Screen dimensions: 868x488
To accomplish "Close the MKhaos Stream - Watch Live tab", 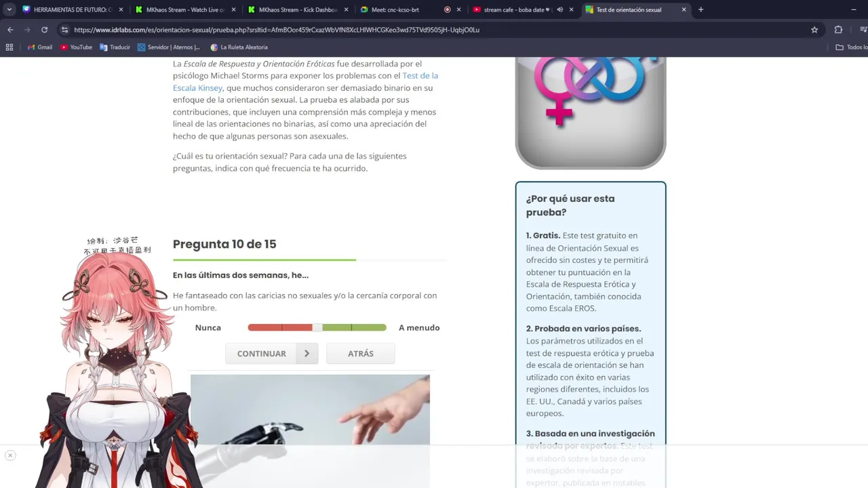I will 233,9.
